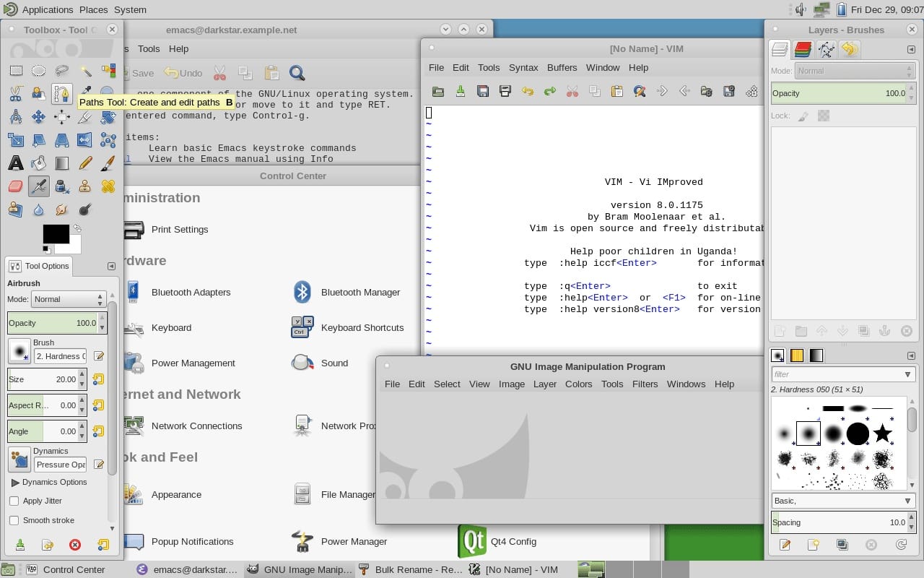Enable the Smooth stroke checkbox
Viewport: 924px width, 578px height.
(14, 520)
